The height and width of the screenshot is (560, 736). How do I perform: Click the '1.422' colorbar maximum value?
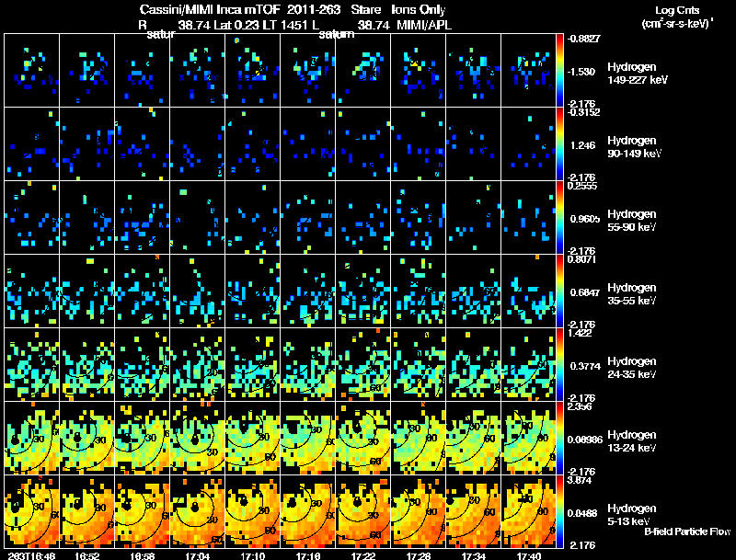[x=580, y=333]
